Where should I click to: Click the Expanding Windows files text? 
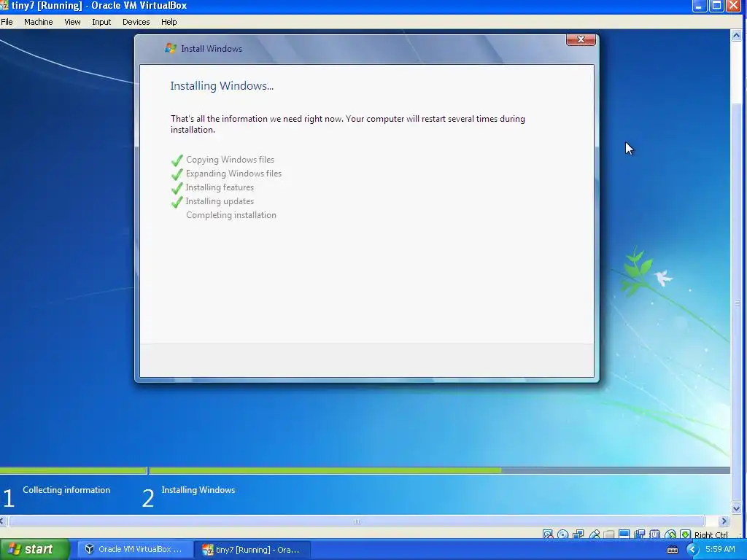point(233,174)
